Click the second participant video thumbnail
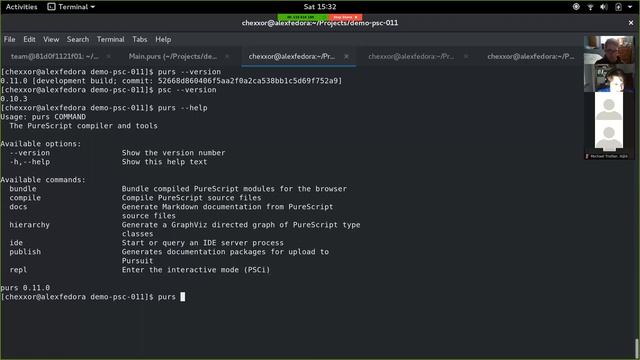This screenshot has width=640, height=360. click(x=609, y=78)
